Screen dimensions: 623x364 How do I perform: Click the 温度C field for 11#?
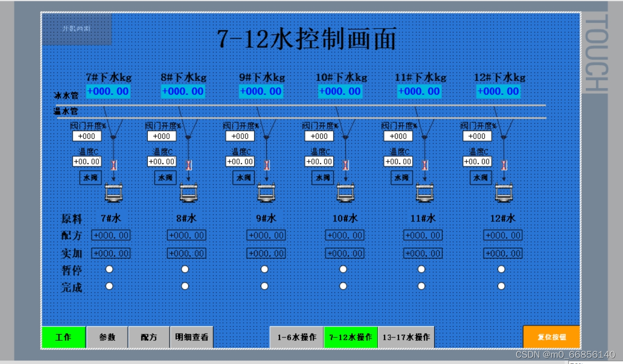click(398, 161)
